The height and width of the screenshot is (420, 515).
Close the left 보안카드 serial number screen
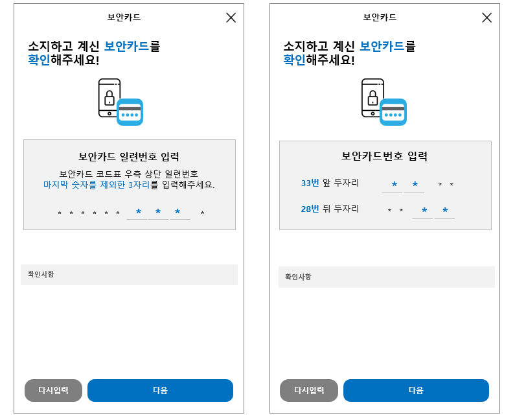[231, 17]
